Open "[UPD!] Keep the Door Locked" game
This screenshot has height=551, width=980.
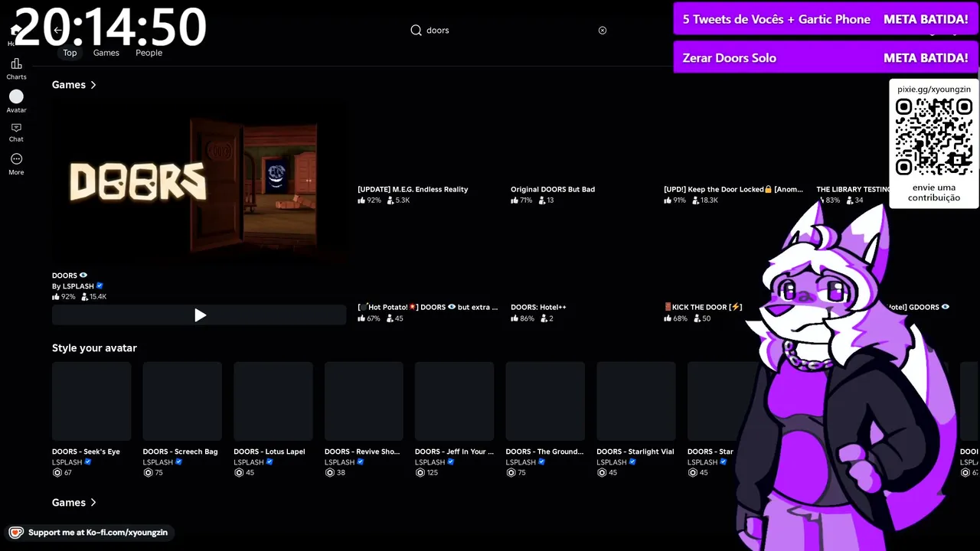tap(733, 189)
